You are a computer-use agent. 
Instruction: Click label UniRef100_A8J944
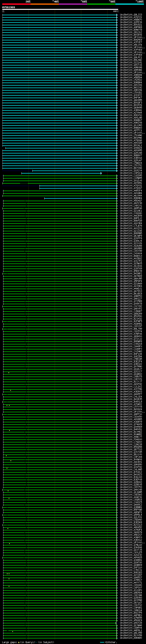click(131, 196)
